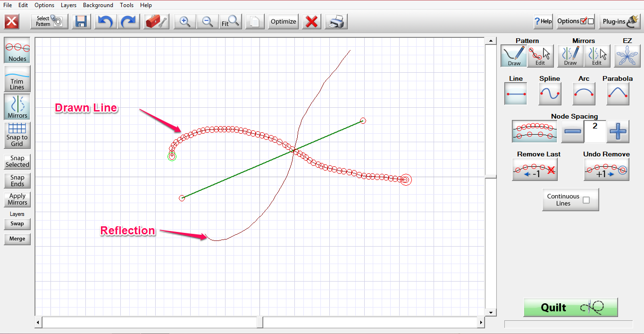
Task: Open the Options menu
Action: click(44, 5)
